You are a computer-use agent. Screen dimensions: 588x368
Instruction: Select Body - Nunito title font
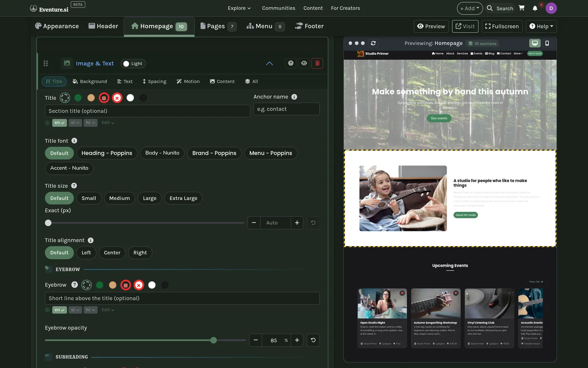pyautogui.click(x=162, y=153)
